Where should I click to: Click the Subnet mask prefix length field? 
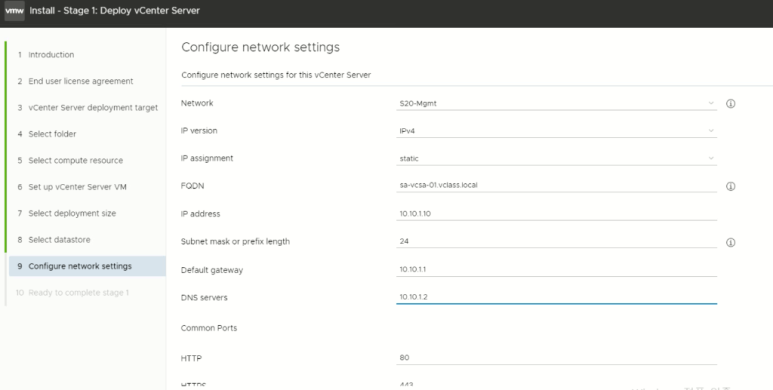tap(556, 241)
